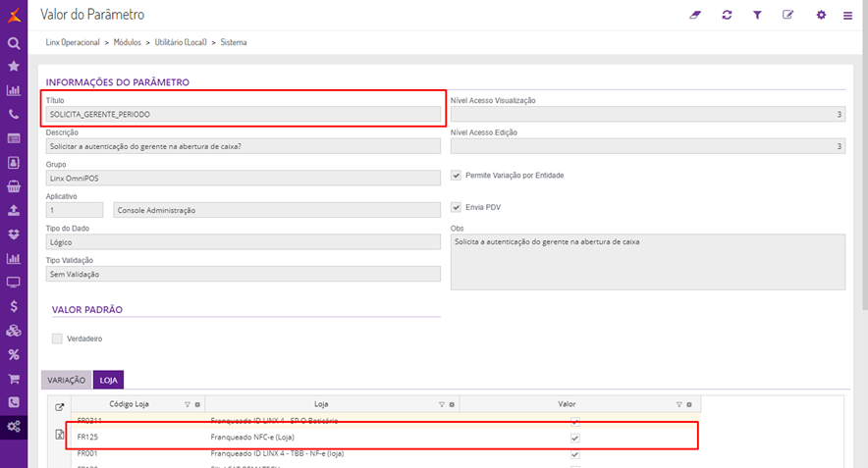The height and width of the screenshot is (468, 868).
Task: Click the Módulos breadcrumb link
Action: 128,43
